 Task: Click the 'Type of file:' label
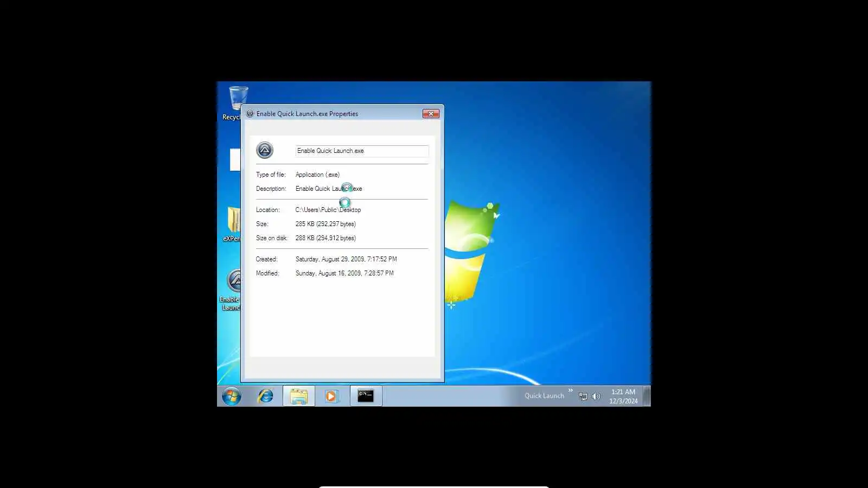(x=271, y=175)
